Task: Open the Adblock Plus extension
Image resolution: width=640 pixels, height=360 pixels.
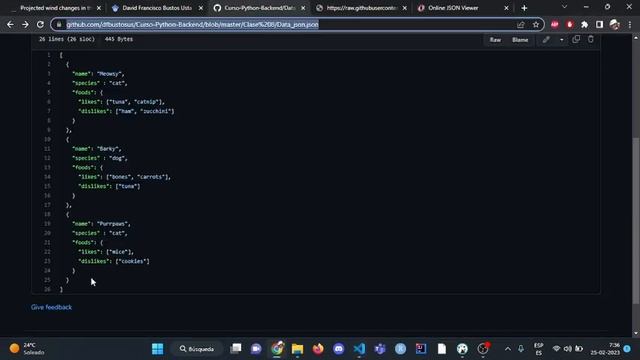Action: pyautogui.click(x=555, y=24)
